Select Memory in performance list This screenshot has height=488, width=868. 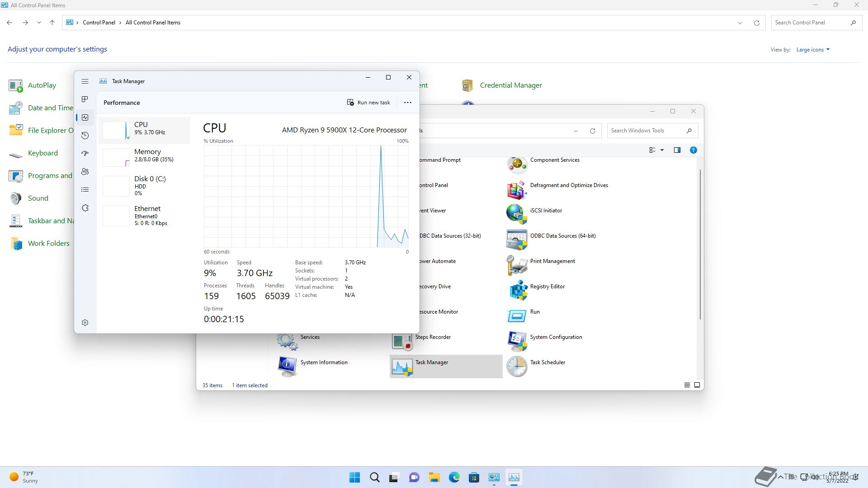144,157
